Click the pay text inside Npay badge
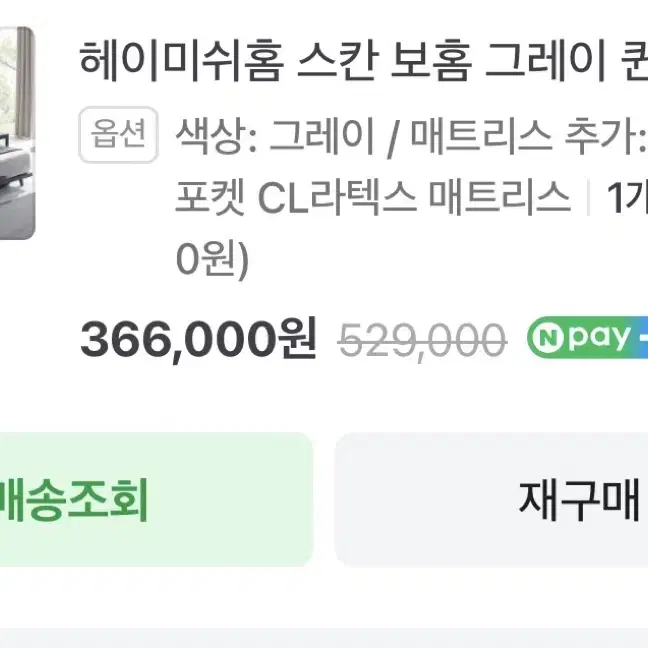Screen dimensions: 648x648 coord(599,338)
